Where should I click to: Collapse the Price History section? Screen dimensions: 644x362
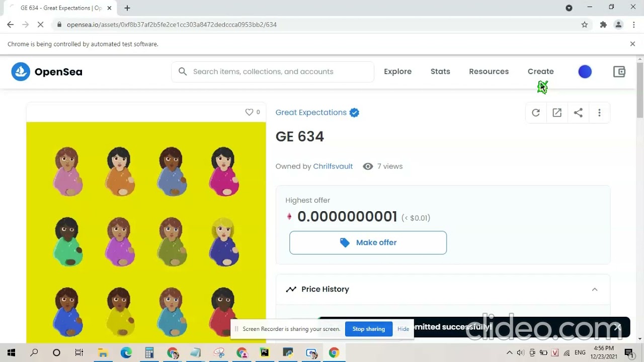click(x=595, y=289)
